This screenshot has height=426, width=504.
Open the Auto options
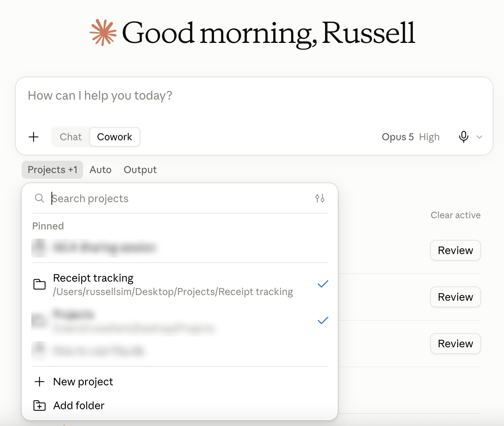tap(100, 170)
